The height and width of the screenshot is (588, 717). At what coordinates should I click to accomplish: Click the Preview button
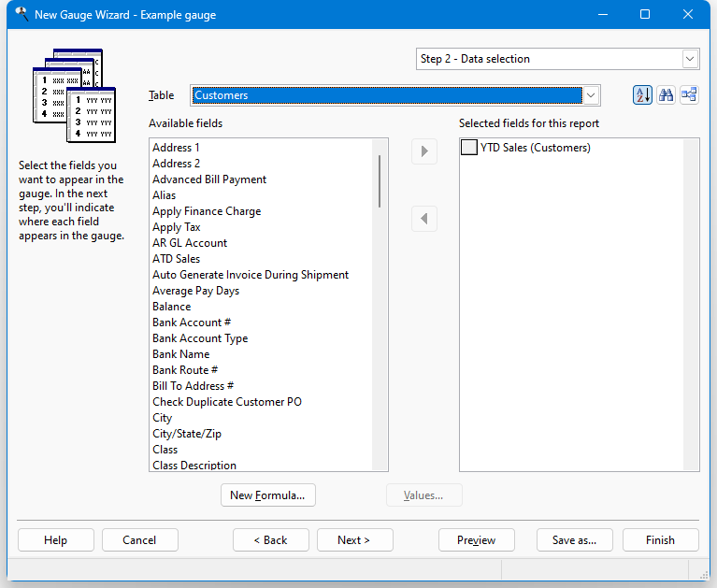click(x=477, y=540)
